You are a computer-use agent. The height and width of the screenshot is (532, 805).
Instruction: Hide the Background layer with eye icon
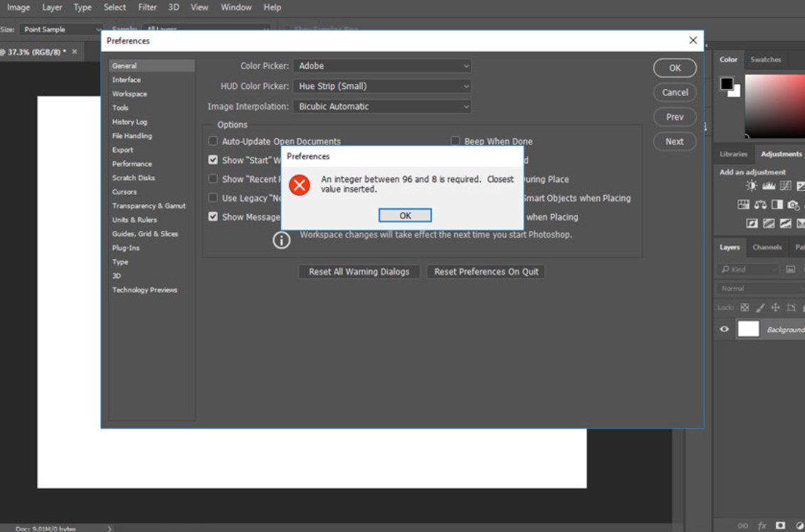tap(725, 329)
